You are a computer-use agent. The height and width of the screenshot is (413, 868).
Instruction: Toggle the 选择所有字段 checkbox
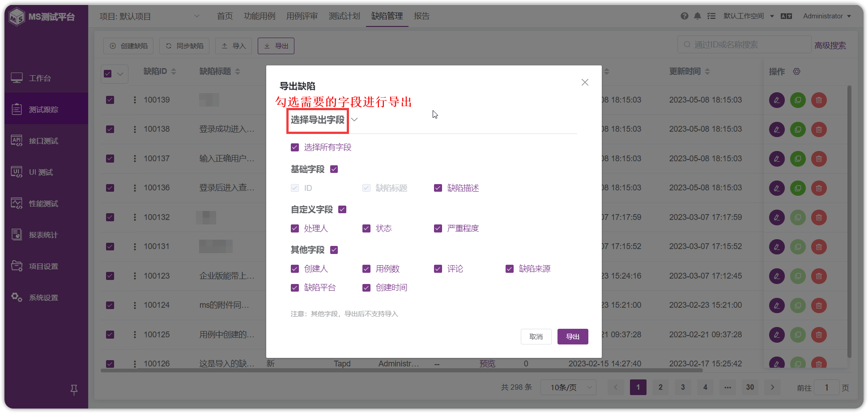pyautogui.click(x=295, y=147)
